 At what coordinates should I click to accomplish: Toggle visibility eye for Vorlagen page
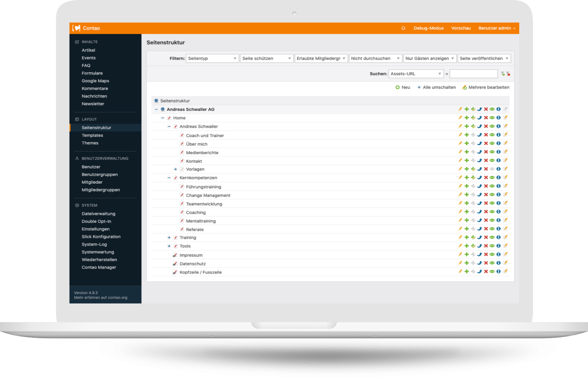click(x=492, y=169)
